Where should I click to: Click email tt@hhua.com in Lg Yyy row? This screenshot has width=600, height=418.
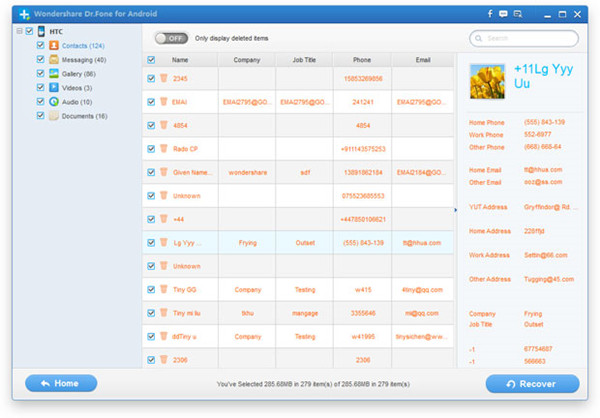click(421, 243)
